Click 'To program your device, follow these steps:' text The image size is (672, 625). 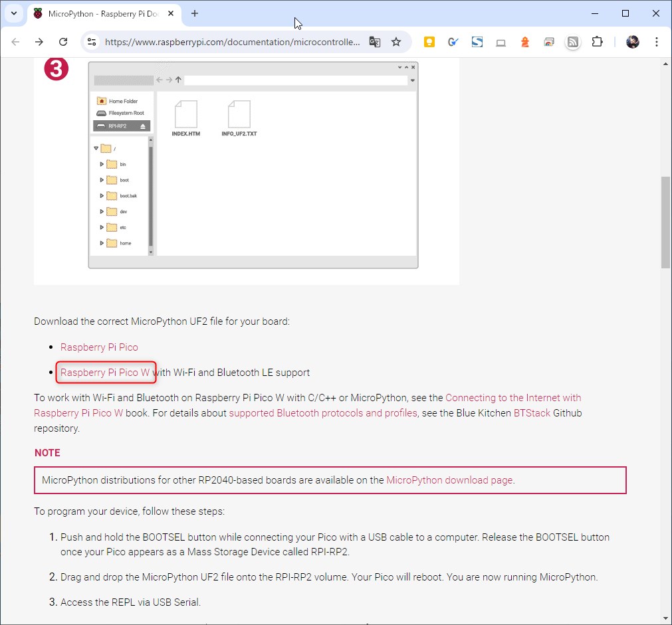point(129,511)
